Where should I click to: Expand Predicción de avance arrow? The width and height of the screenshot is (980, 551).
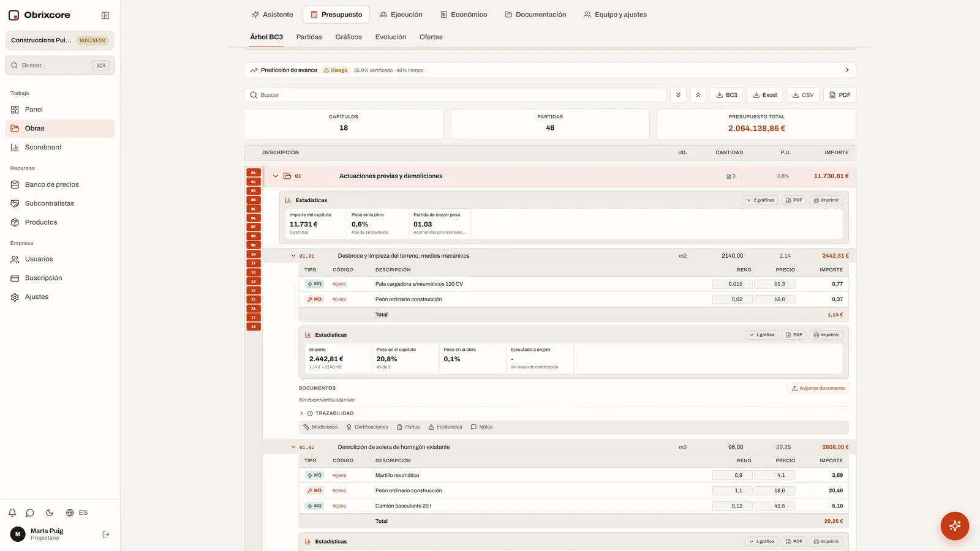(847, 70)
